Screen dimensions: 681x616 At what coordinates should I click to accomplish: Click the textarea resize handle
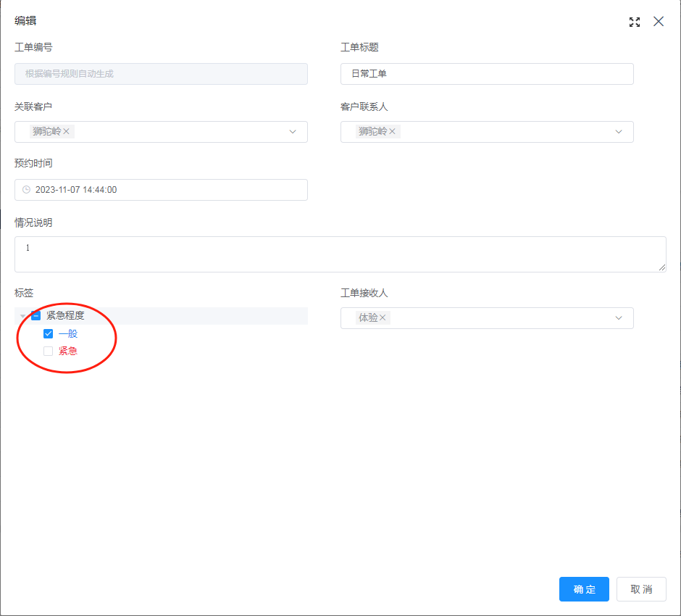[x=662, y=268]
